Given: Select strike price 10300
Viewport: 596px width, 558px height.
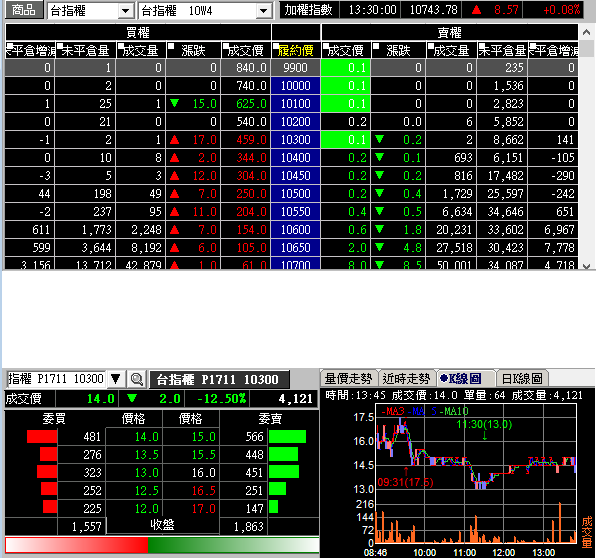Looking at the screenshot, I should point(296,140).
